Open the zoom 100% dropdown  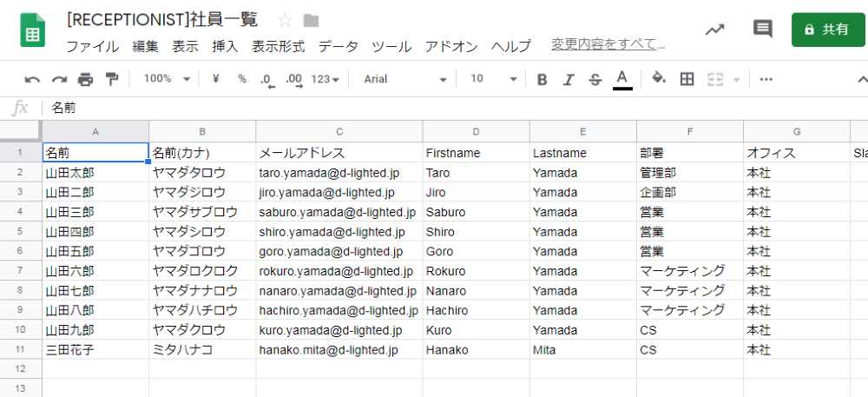[167, 79]
